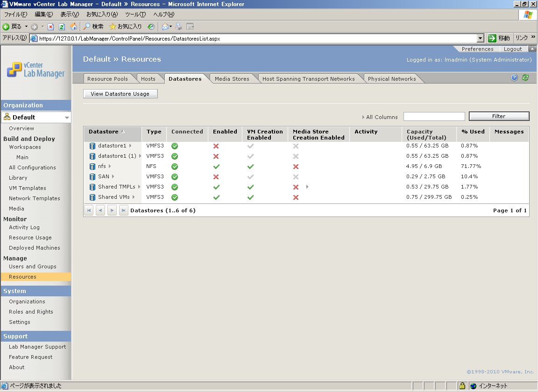Sort by % Used column header
538x392 pixels.
[x=473, y=131]
